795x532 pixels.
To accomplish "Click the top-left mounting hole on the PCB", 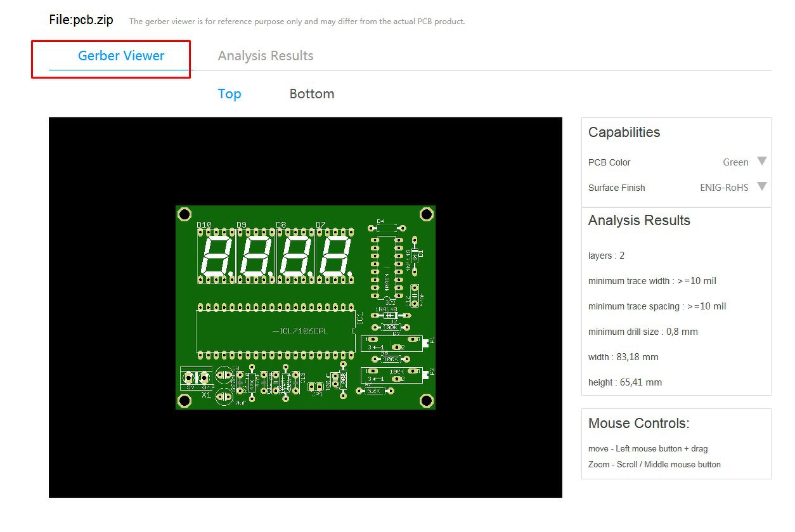I will pos(184,214).
